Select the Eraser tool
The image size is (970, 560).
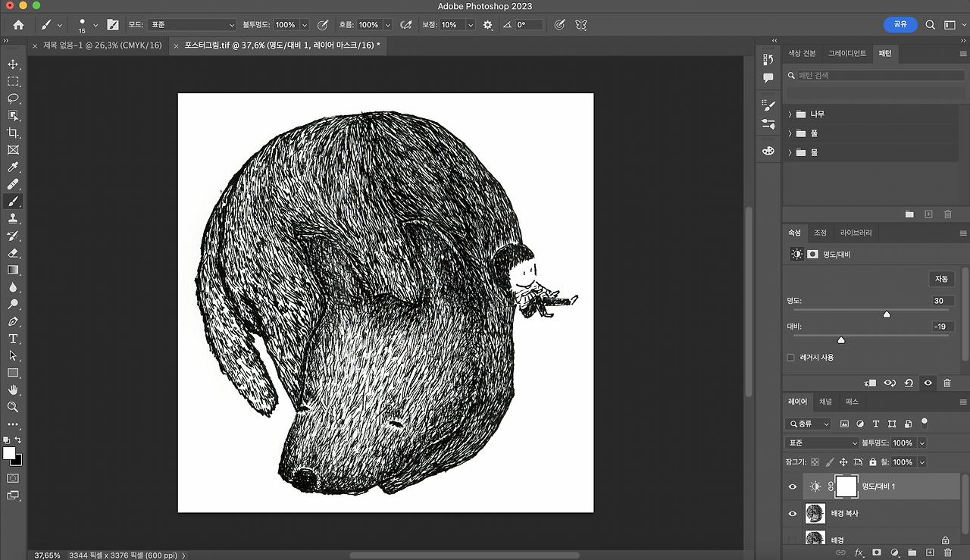pos(13,253)
